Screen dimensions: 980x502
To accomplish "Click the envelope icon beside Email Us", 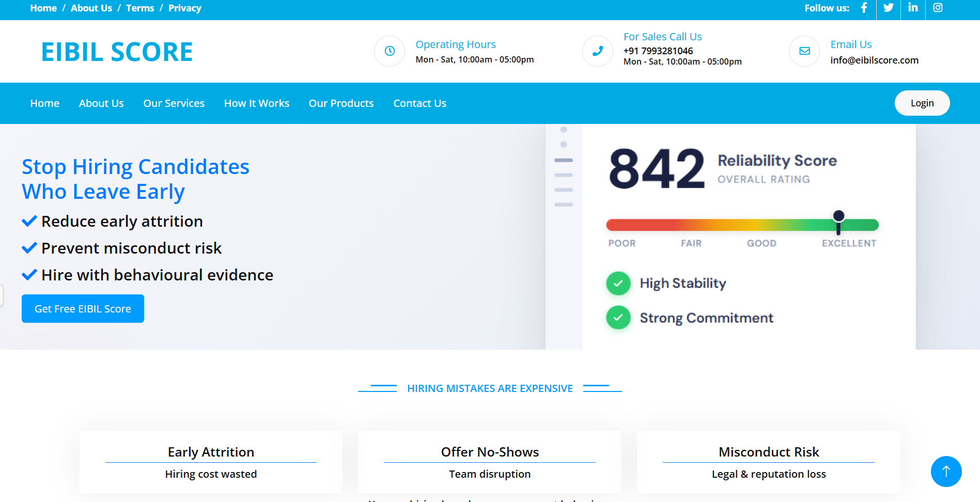I will click(804, 51).
